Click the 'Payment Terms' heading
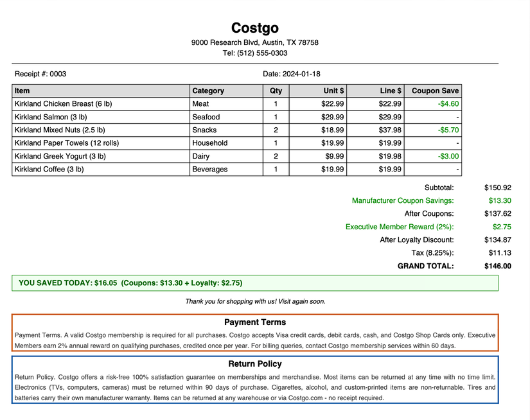 [255, 322]
